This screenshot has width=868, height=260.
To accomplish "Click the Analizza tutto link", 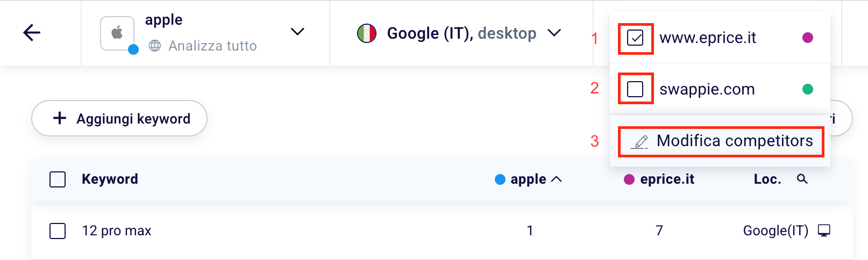I will click(x=212, y=46).
